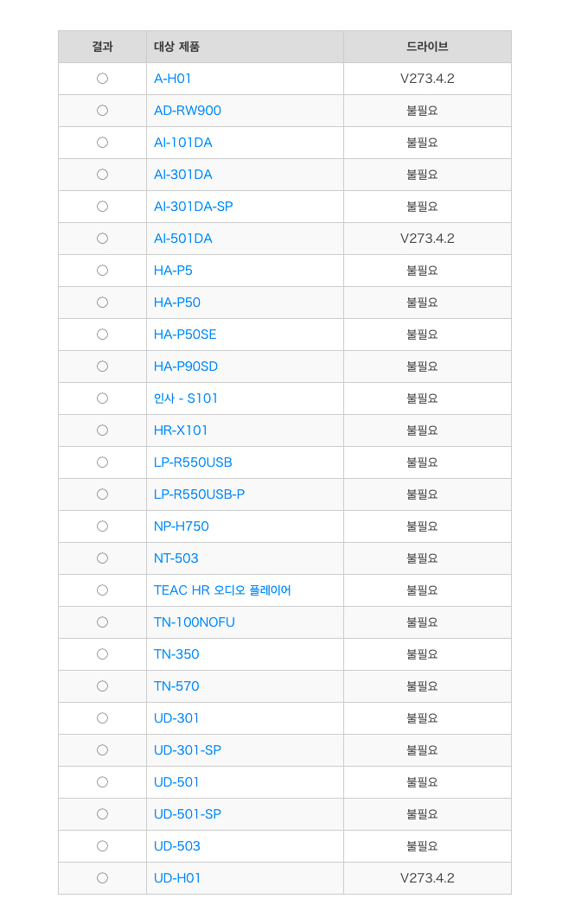Open the 인사 - S101 link
Viewport: 562px width, 924px height.
tap(186, 398)
